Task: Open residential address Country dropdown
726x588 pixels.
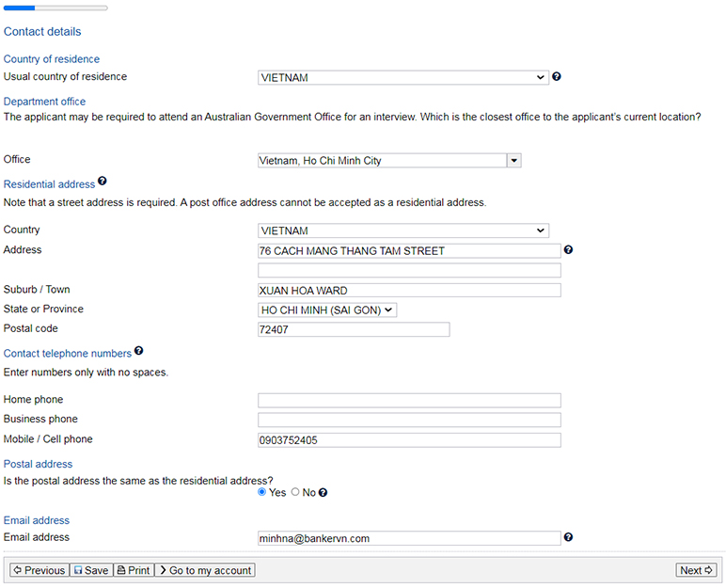Action: 402,230
